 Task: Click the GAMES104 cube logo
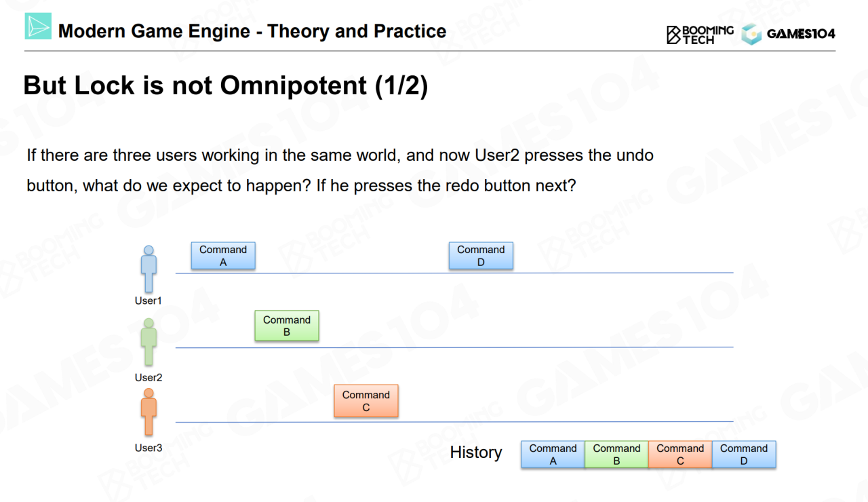pyautogui.click(x=751, y=35)
